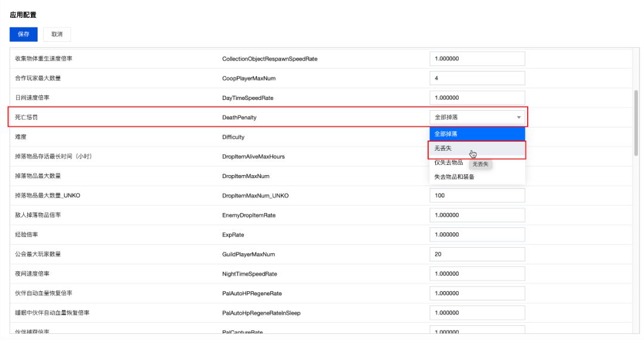Image resolution: width=644 pixels, height=340 pixels.
Task: Click the DayTimeSpeedRate value box
Action: point(476,98)
